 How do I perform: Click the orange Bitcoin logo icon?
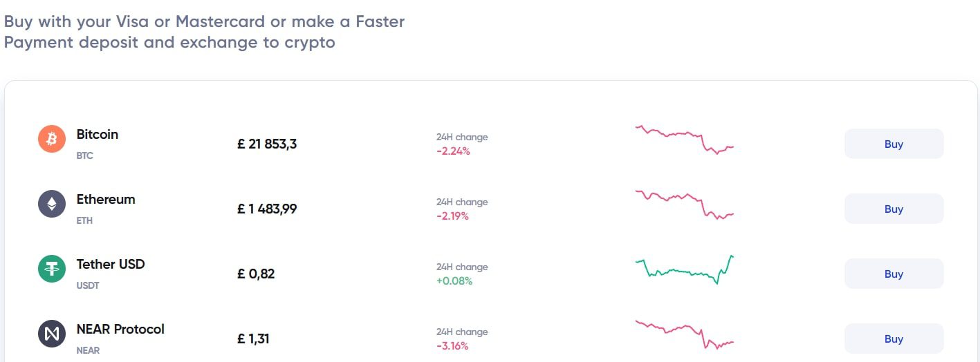tap(51, 140)
